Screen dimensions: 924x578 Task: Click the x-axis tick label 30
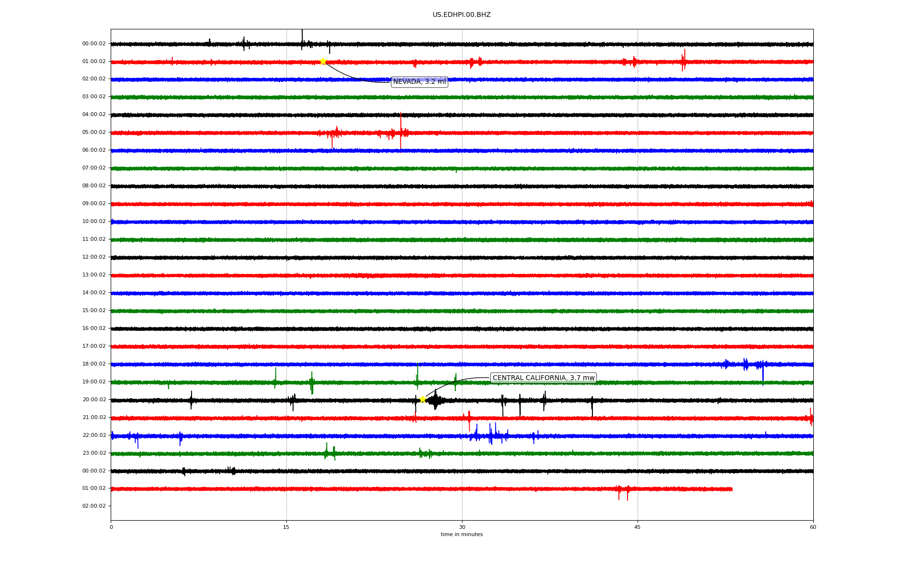pyautogui.click(x=462, y=527)
